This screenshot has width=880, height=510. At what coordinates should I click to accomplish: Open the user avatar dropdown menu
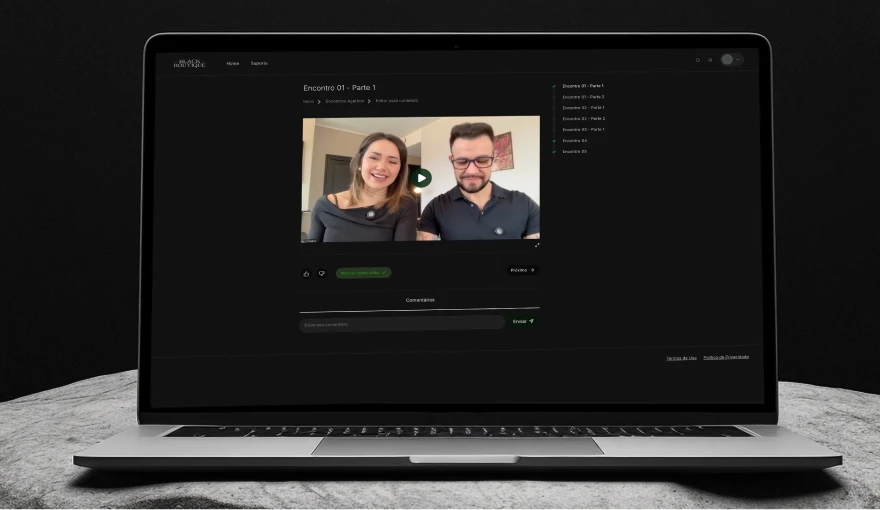(731, 60)
